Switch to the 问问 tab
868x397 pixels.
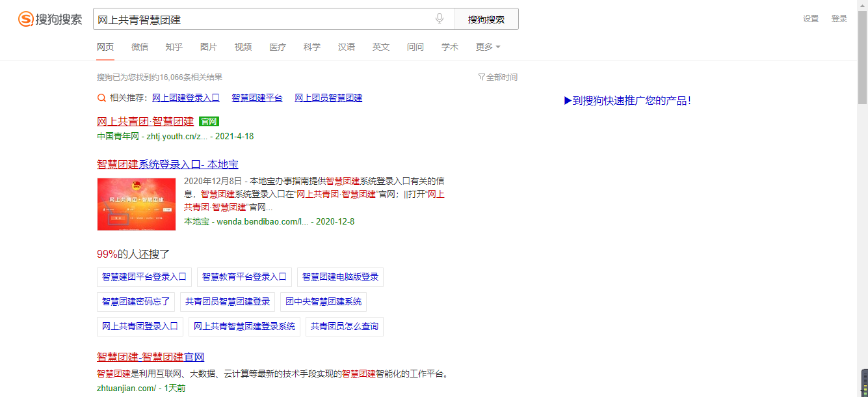415,47
